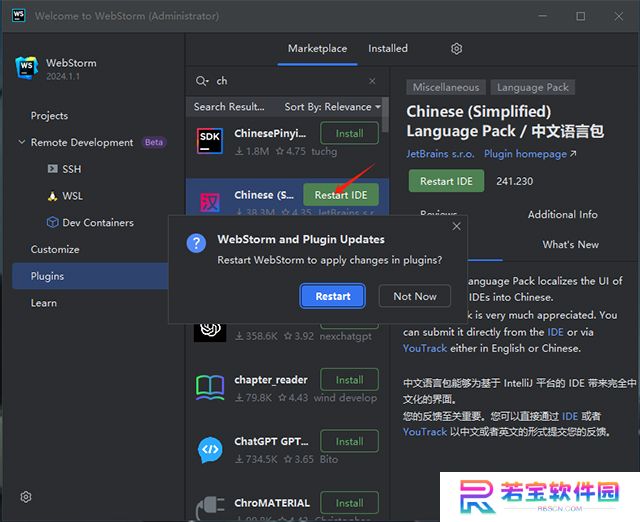The height and width of the screenshot is (522, 640).
Task: Click Restart IDE in the details panel
Action: point(446,181)
